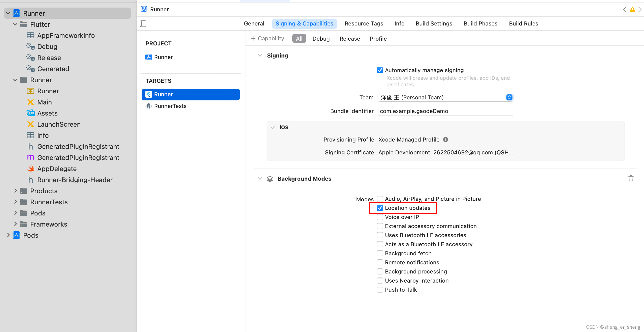
Task: Open the Build Settings tab
Action: pyautogui.click(x=434, y=23)
